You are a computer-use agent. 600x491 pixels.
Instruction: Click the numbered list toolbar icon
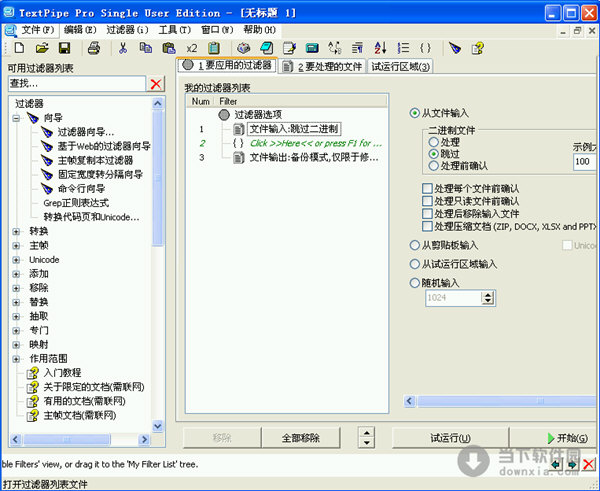coord(403,48)
